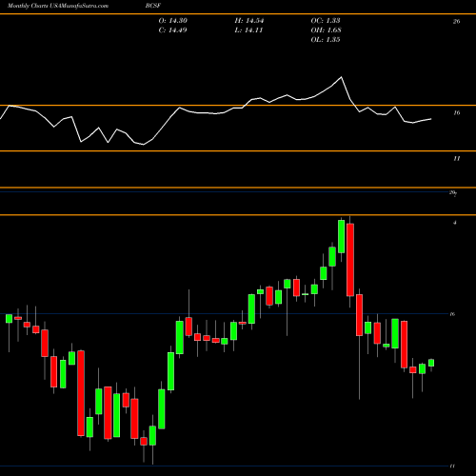Click the close price value C: 14.49

point(173,30)
